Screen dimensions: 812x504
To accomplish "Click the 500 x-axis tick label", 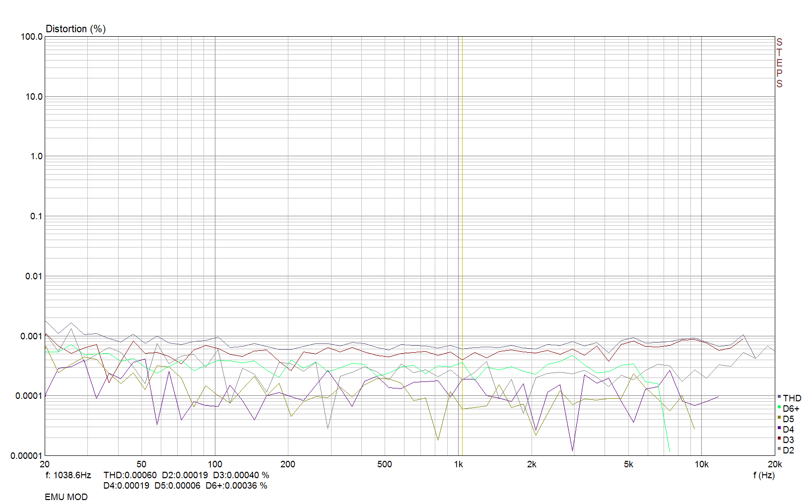I will click(x=385, y=464).
